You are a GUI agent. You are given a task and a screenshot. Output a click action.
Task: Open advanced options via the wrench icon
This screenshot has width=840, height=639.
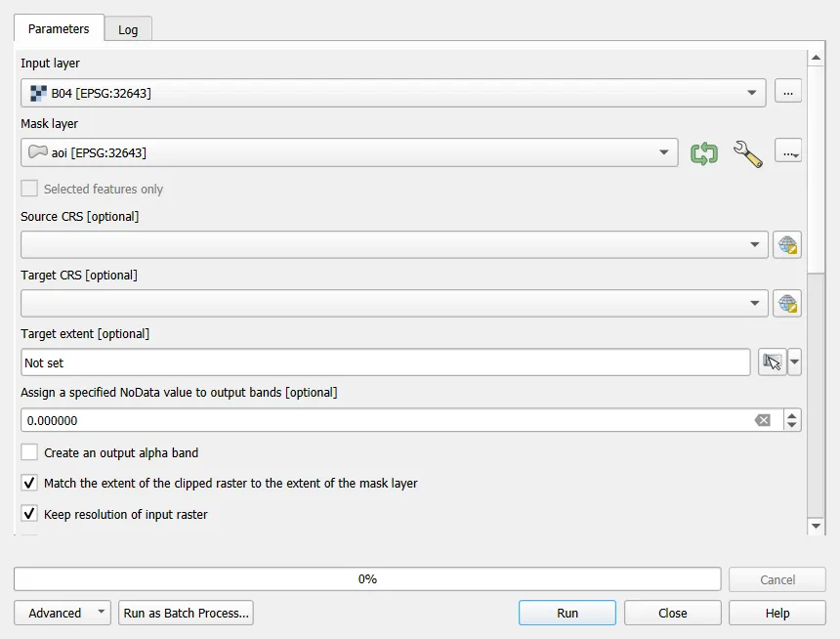748,153
